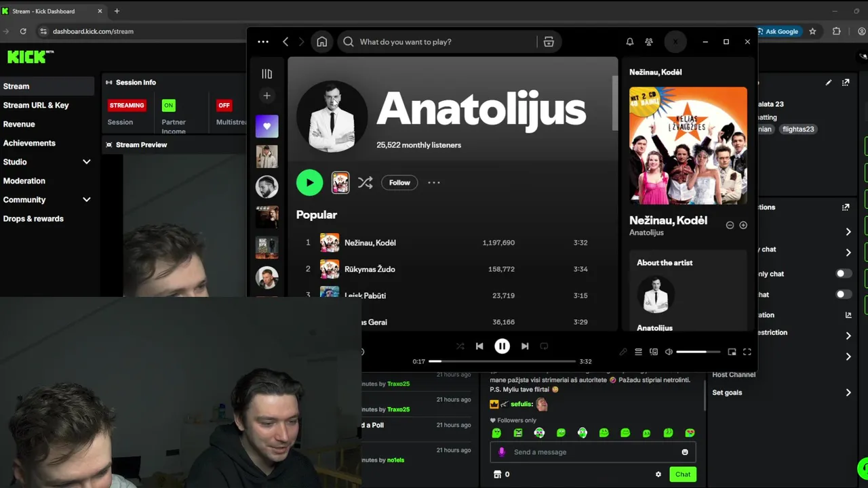Viewport: 868px width, 488px height.
Task: Skip to next track in player
Action: pyautogui.click(x=525, y=346)
